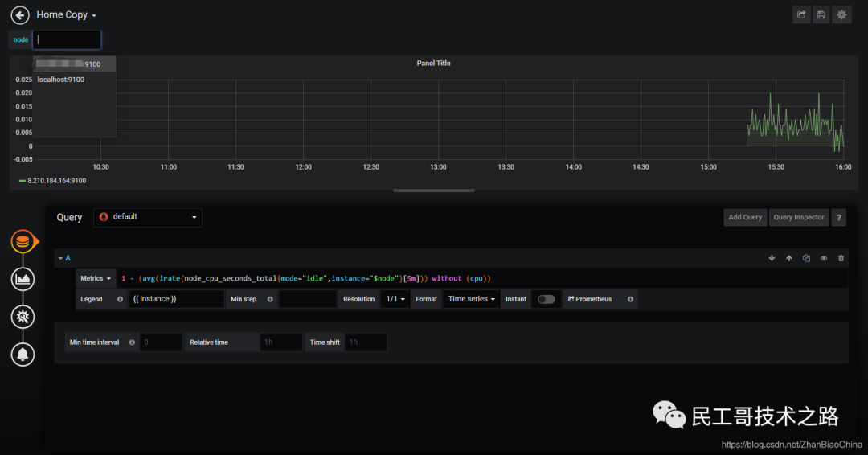Click the Prometheus link

(x=590, y=299)
